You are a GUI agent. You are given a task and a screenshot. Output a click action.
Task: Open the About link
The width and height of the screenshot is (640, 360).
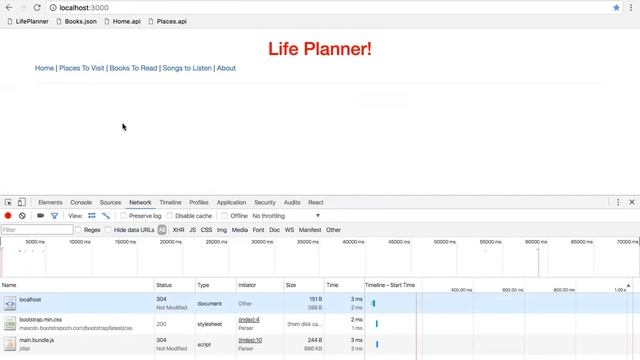(x=226, y=68)
